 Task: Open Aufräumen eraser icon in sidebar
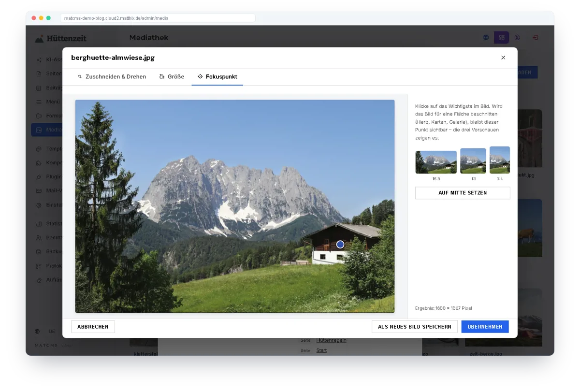point(39,280)
